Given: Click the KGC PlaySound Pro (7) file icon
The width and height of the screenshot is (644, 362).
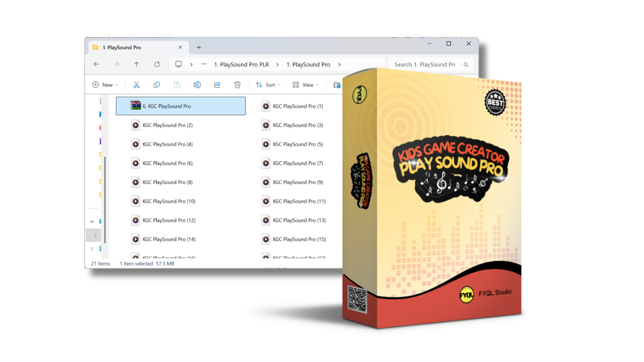Looking at the screenshot, I should [266, 163].
